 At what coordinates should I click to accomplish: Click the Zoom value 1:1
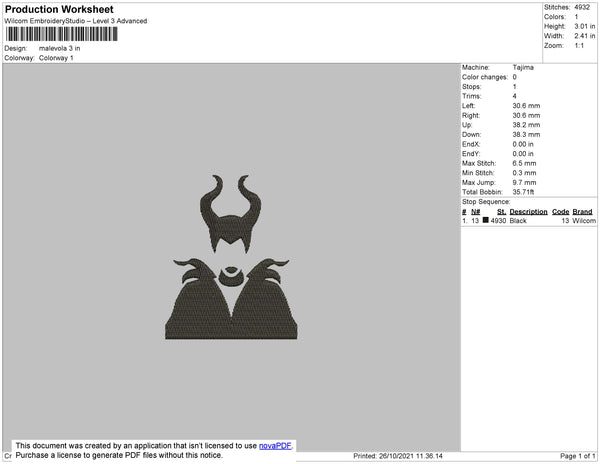tap(579, 46)
